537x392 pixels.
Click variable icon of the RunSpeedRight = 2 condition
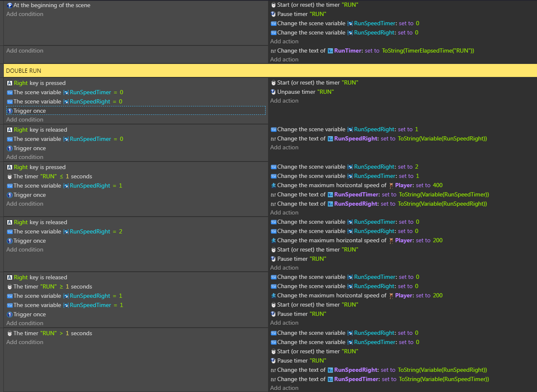[9, 231]
